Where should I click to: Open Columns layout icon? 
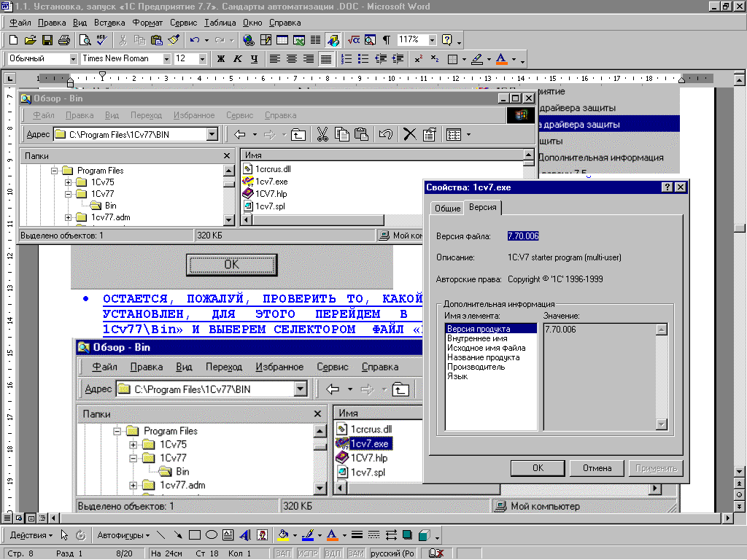tap(315, 40)
